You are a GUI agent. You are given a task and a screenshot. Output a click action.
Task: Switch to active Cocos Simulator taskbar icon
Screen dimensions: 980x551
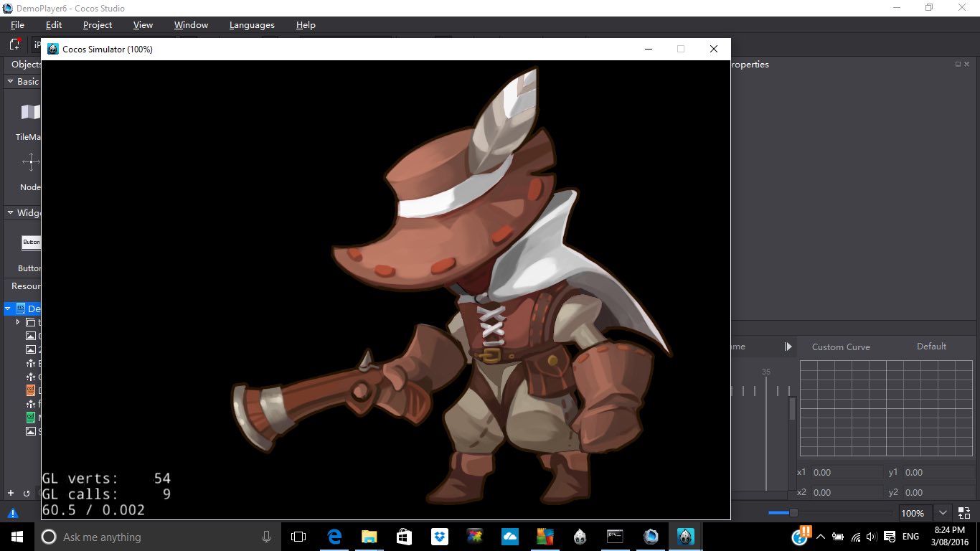click(x=686, y=537)
